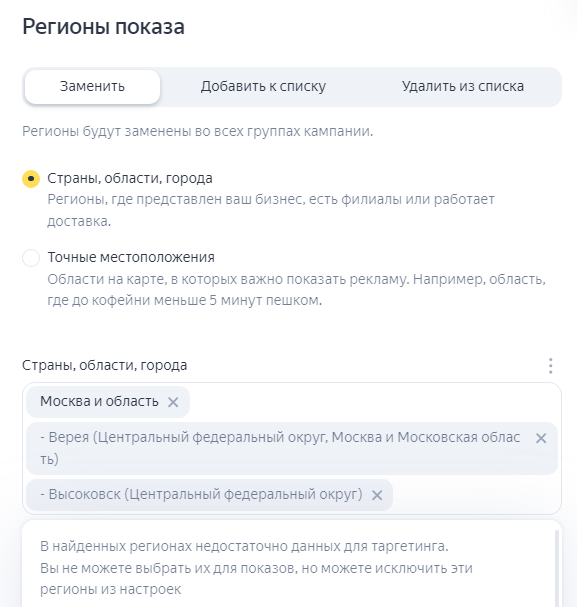
Task: Delete the Верея region with its cross
Action: tap(541, 438)
